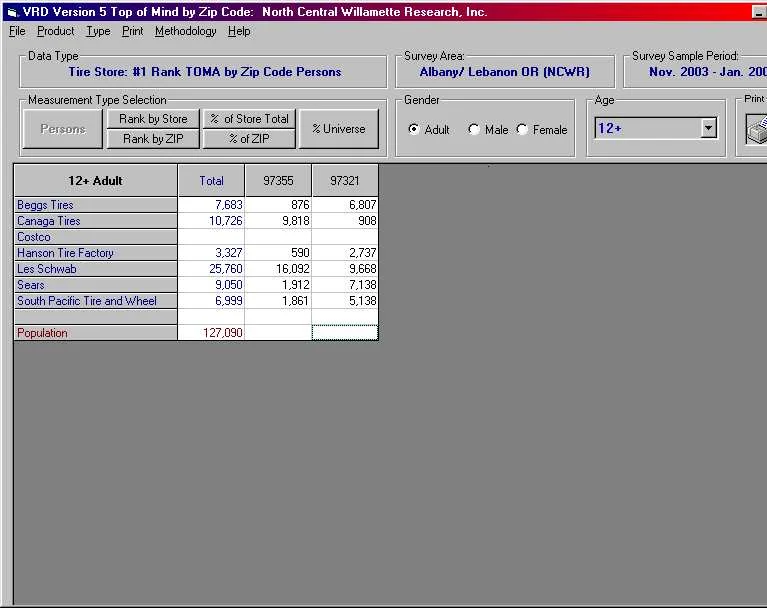Select the Beggs Tires row label
Screen dimensions: 767x608
(x=95, y=205)
